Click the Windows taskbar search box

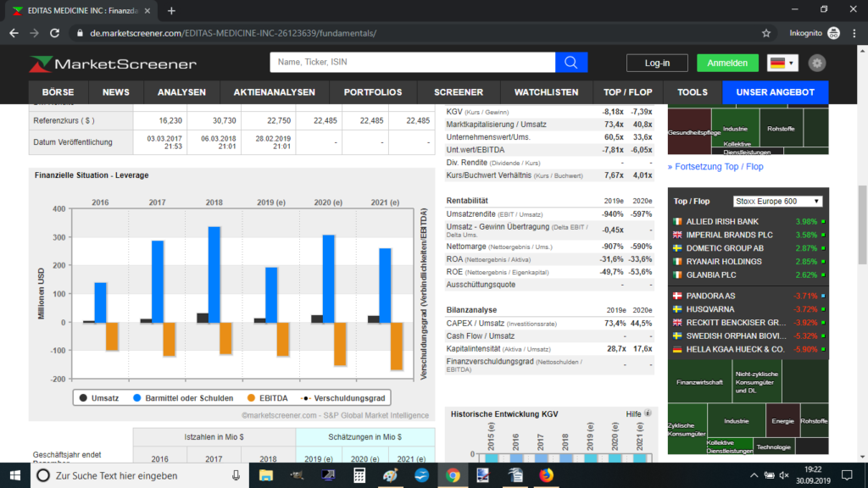click(138, 475)
